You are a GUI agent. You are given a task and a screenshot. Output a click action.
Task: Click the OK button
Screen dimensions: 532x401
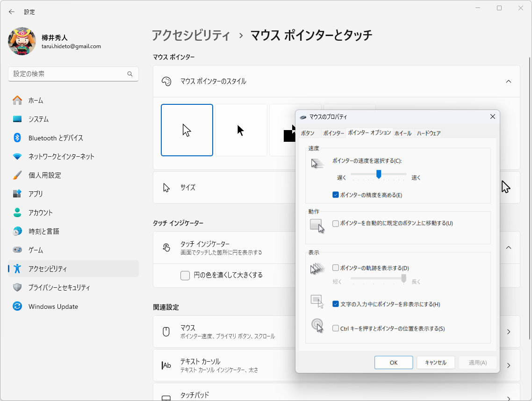[x=393, y=362]
